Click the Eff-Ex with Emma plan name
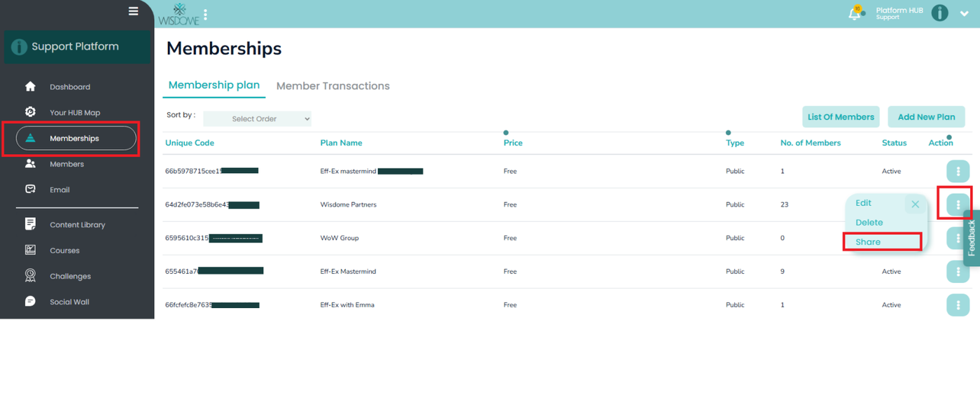 pos(347,305)
